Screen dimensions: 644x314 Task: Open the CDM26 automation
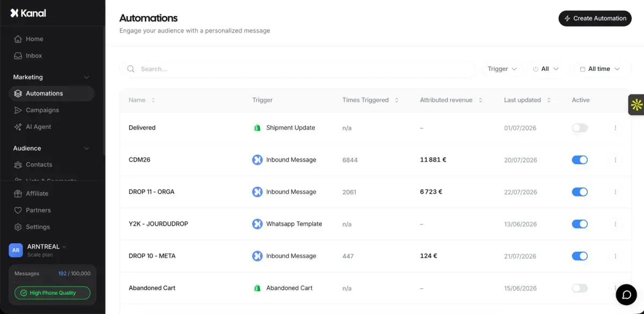(x=140, y=160)
